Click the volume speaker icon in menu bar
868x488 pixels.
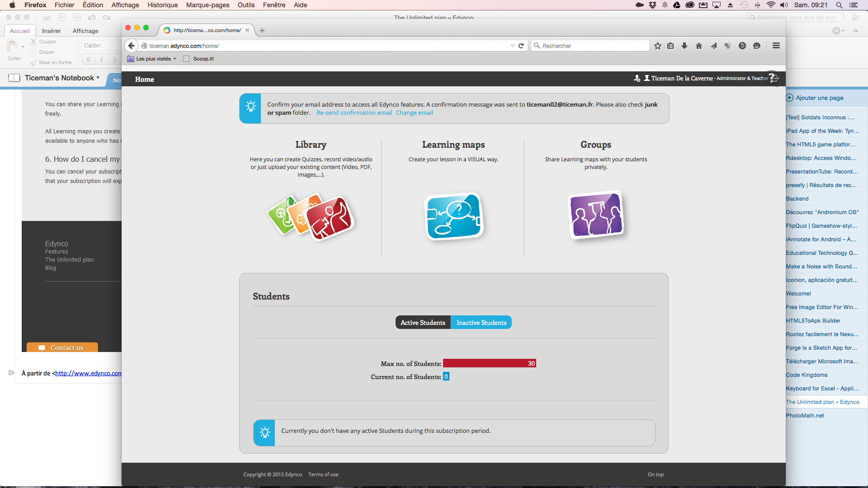784,5
